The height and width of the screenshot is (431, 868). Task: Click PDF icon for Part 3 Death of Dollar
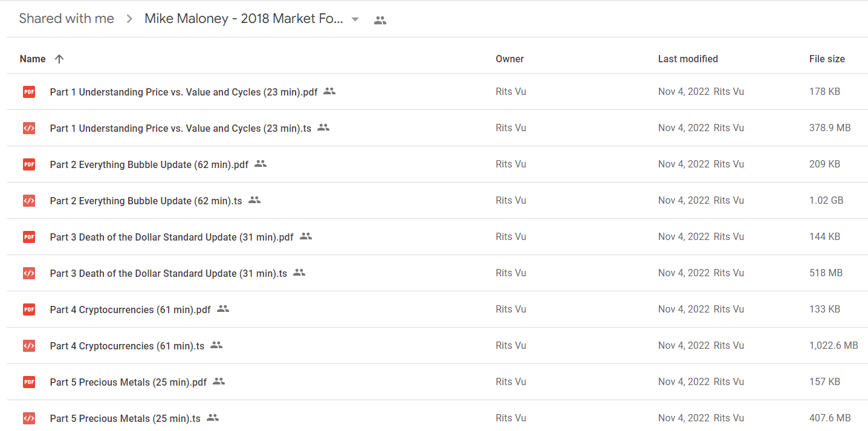tap(29, 237)
